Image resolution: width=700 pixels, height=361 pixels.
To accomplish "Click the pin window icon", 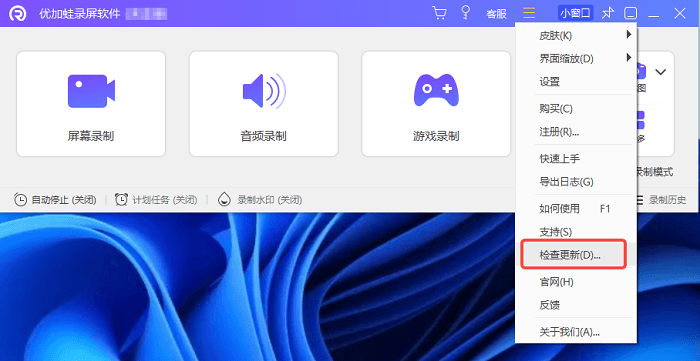I will tap(608, 13).
